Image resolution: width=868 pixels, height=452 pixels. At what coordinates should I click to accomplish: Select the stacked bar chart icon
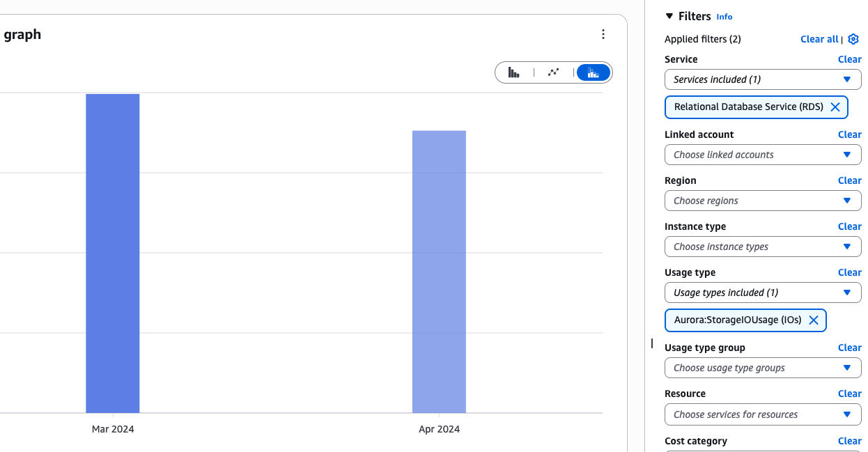593,72
